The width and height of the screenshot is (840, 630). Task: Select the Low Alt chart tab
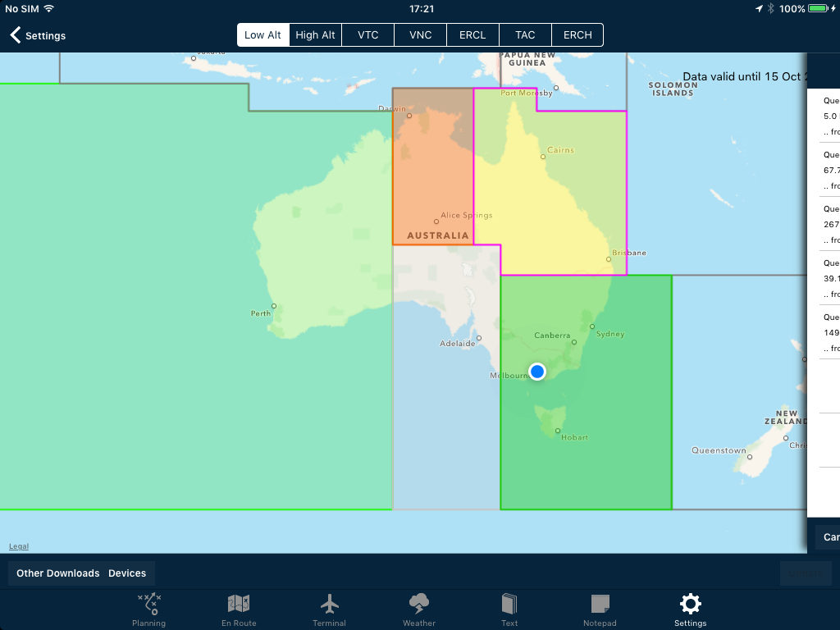coord(263,34)
